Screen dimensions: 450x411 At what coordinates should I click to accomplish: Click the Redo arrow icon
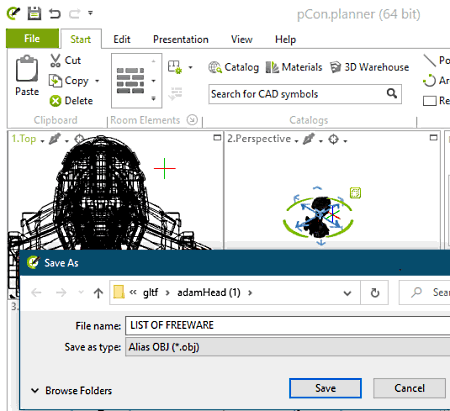pos(74,14)
